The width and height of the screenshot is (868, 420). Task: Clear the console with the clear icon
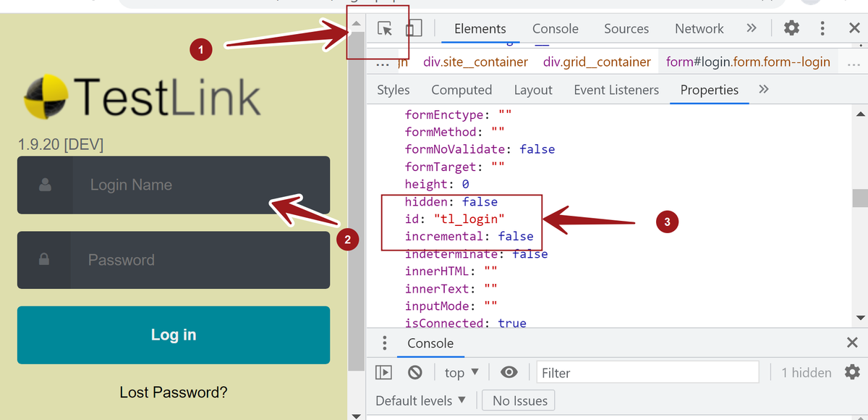[414, 372]
